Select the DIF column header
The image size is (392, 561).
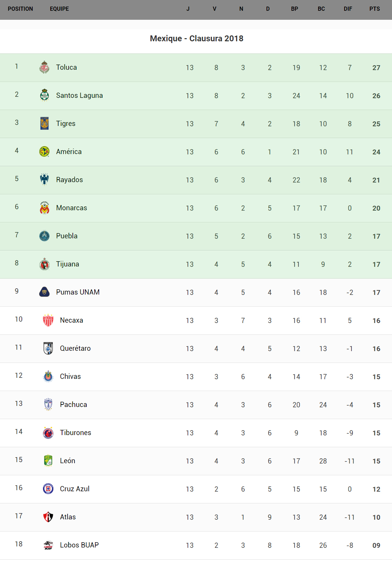[x=348, y=9]
